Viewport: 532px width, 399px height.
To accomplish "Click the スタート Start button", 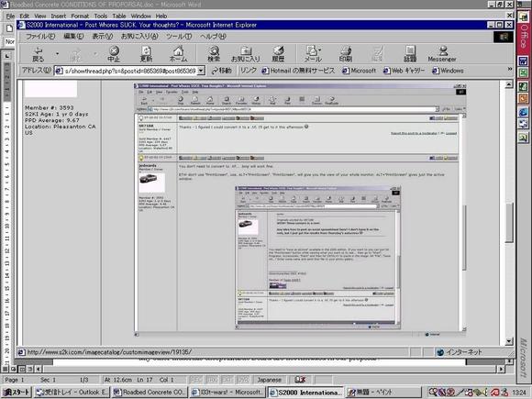I will [17, 393].
